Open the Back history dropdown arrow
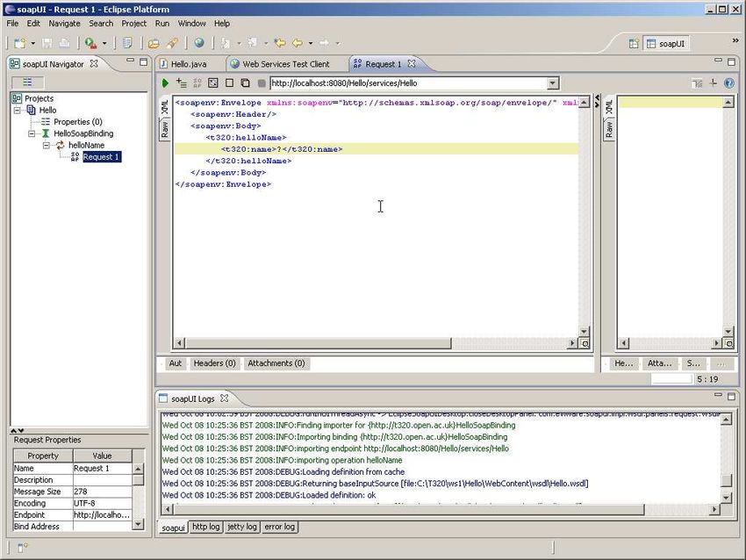 click(x=310, y=43)
